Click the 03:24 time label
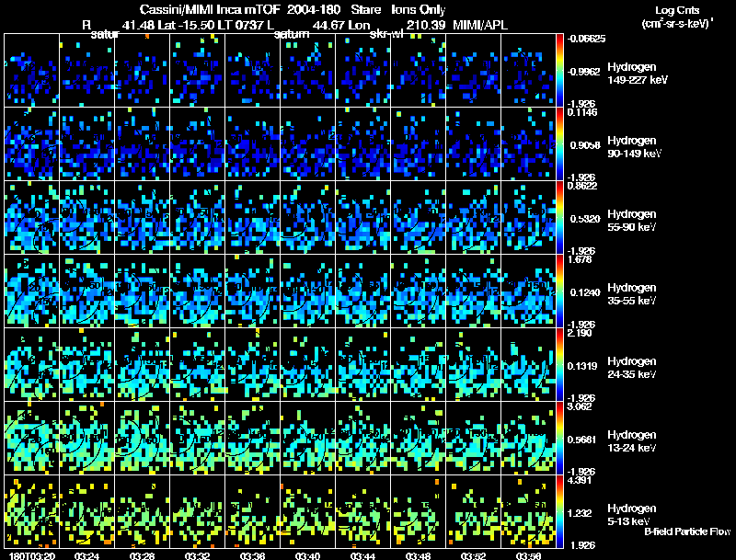 [86, 556]
